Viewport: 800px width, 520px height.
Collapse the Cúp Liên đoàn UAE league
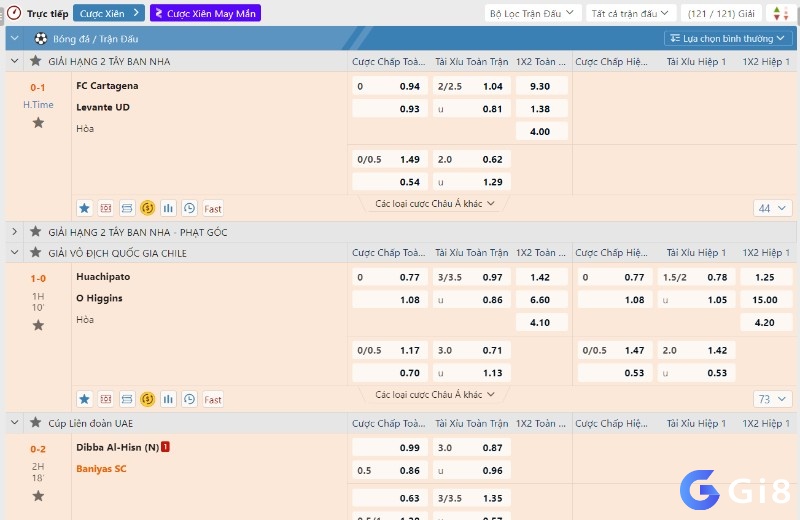pos(14,423)
